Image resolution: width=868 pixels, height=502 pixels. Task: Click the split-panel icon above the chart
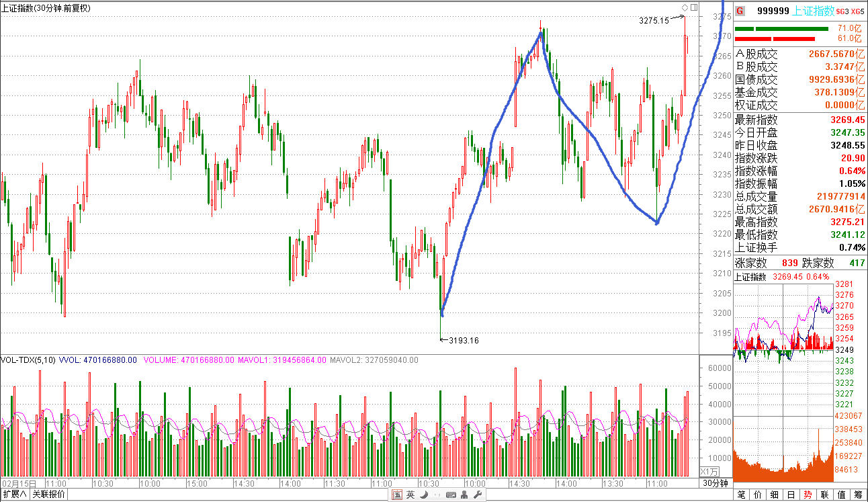(694, 7)
